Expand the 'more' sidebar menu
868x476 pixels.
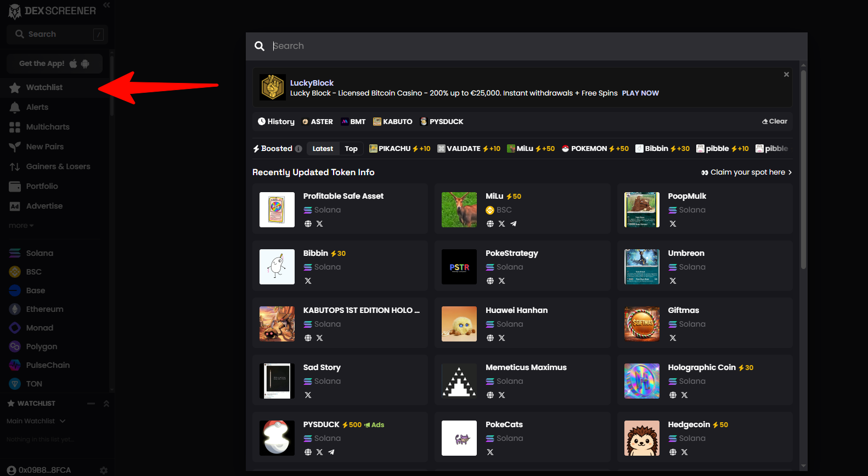tap(21, 226)
